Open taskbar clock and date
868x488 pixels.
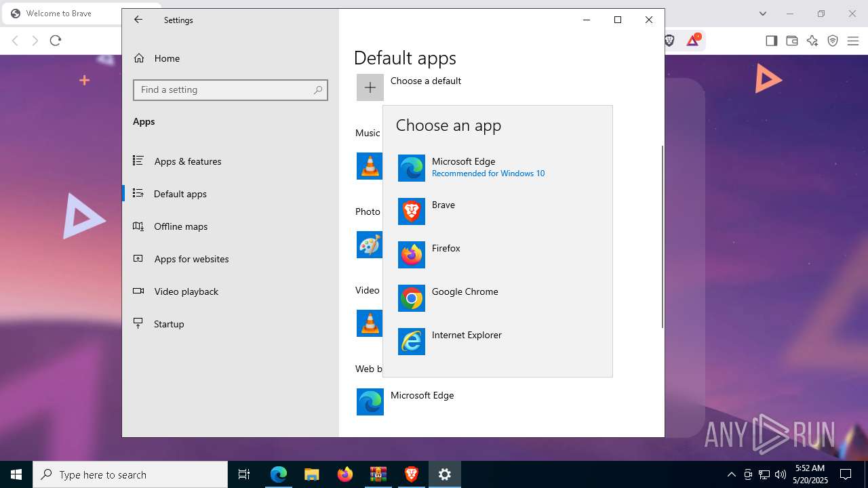810,474
